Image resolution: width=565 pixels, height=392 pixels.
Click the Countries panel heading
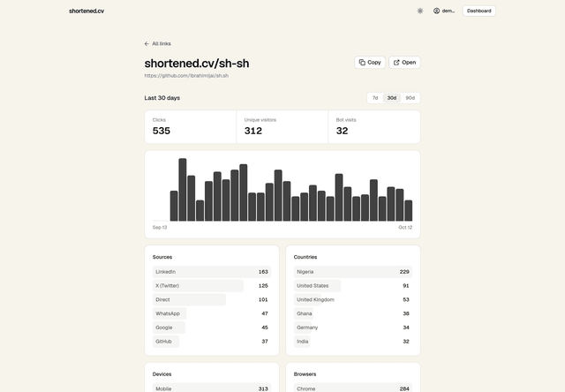(305, 257)
